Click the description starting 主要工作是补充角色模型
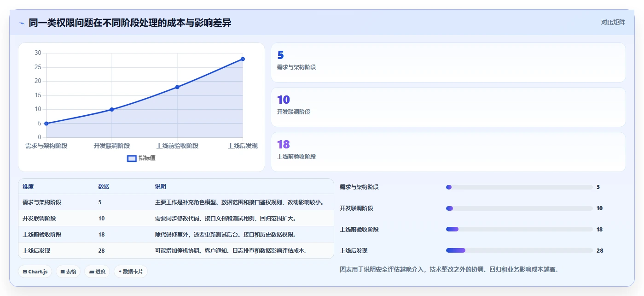Viewport: 644px width, 296px height. 241,202
